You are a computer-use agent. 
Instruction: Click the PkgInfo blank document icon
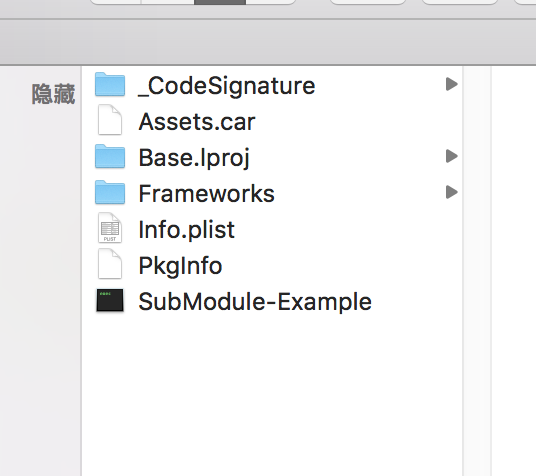pyautogui.click(x=110, y=264)
